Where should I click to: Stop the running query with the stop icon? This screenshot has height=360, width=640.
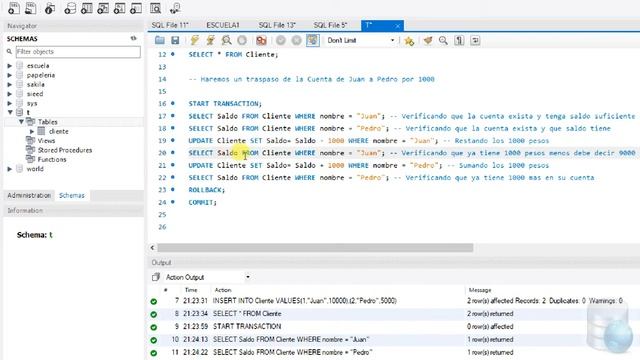tap(242, 40)
